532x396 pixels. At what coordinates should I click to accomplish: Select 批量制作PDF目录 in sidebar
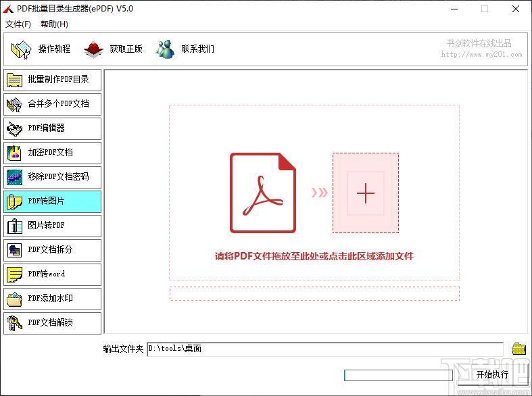click(x=53, y=80)
